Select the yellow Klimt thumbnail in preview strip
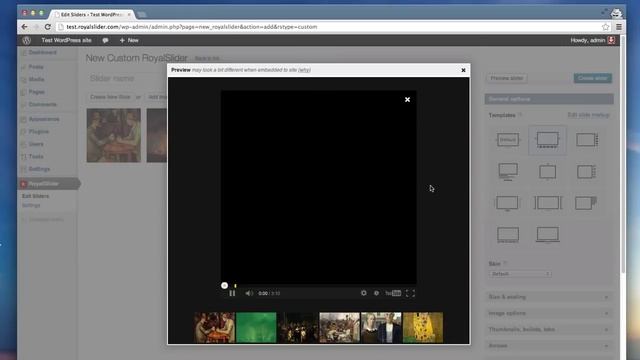The width and height of the screenshot is (640, 360). pyautogui.click(x=422, y=327)
